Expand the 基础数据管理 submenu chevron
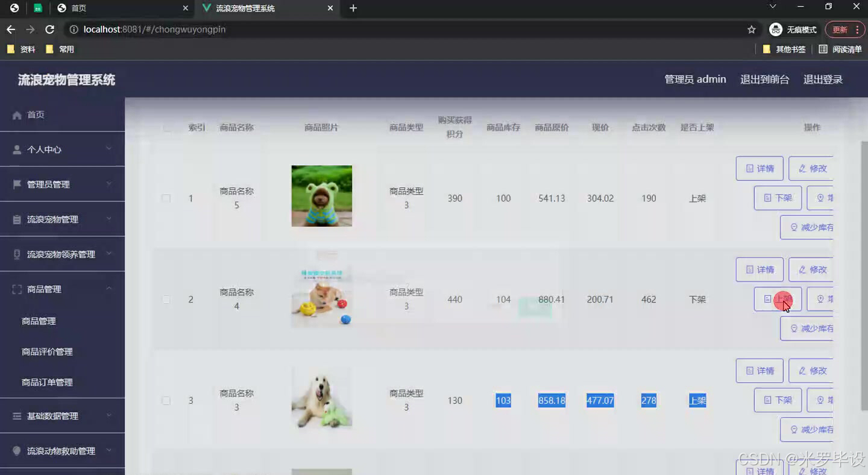 (x=108, y=415)
